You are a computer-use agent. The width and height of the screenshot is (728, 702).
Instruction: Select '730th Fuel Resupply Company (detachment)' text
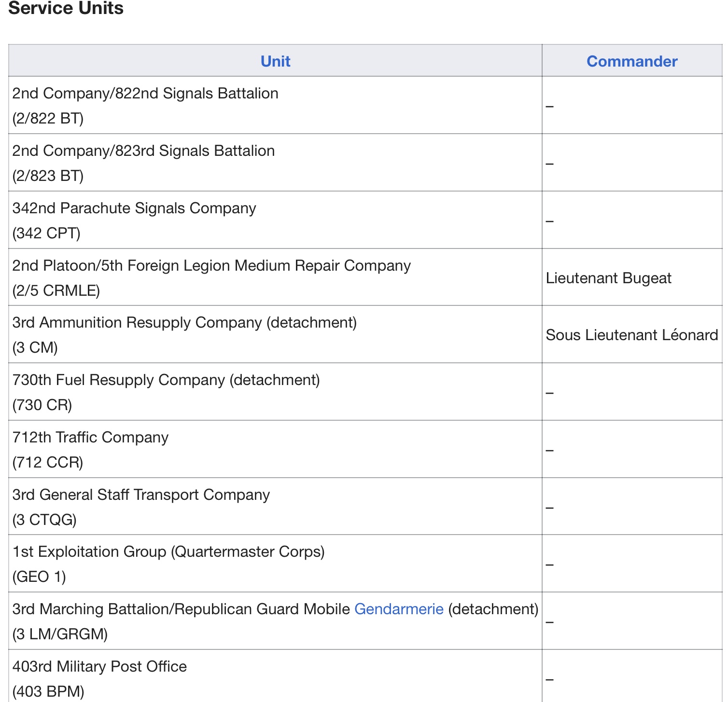pos(166,380)
